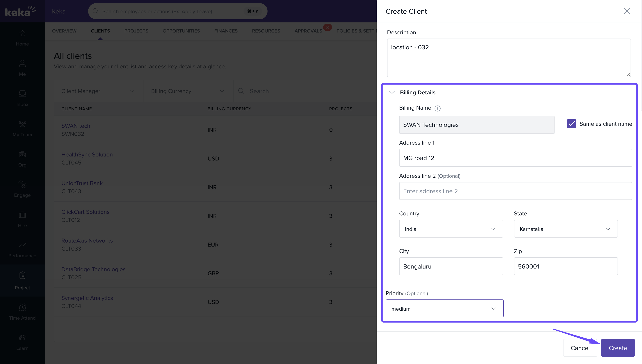The width and height of the screenshot is (642, 364).
Task: Open the Inbox sidebar icon
Action: 22,98
